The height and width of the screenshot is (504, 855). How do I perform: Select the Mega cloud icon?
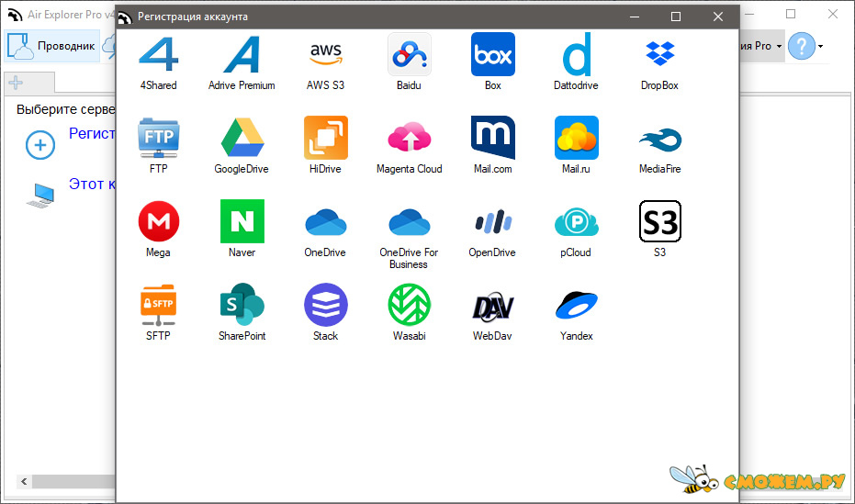(158, 221)
